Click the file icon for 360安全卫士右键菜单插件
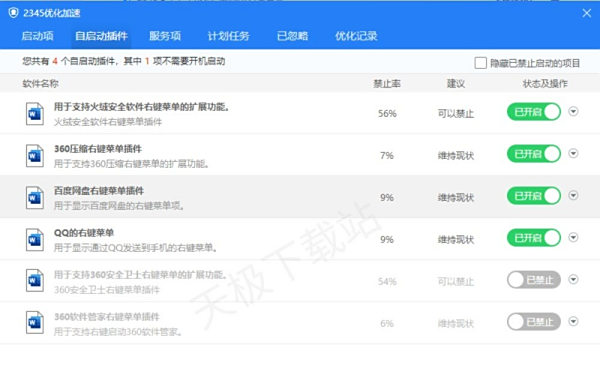Viewport: 600px width, 375px height. 35,280
